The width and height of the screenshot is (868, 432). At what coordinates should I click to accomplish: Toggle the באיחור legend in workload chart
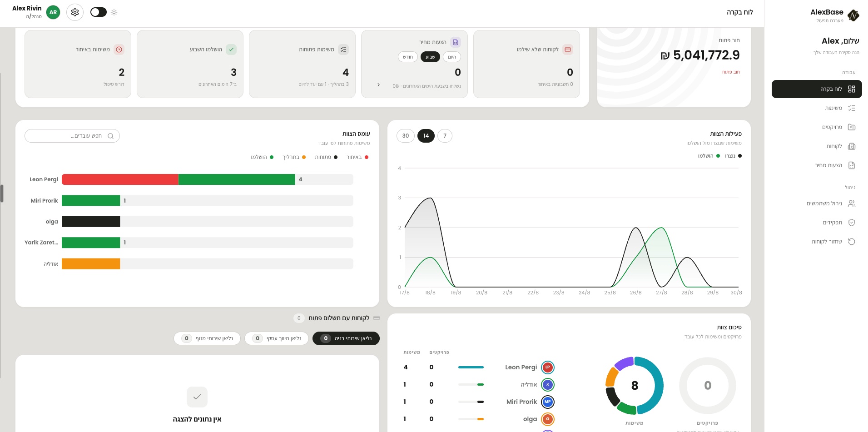pyautogui.click(x=357, y=157)
